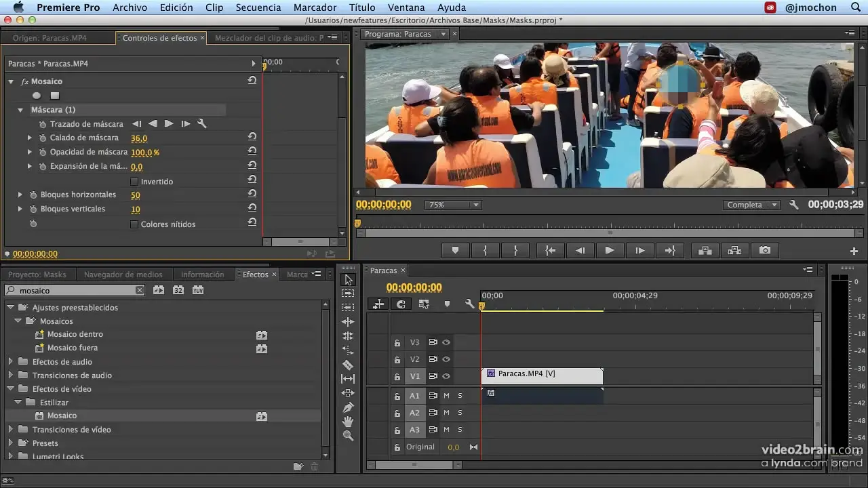Expand the Efectos de audio folder

tap(11, 362)
